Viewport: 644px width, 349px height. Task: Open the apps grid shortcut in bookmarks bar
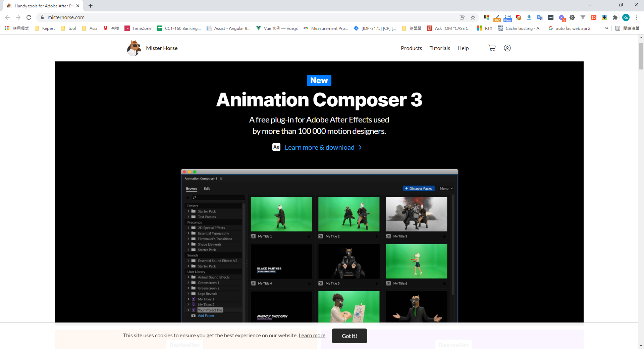click(7, 28)
